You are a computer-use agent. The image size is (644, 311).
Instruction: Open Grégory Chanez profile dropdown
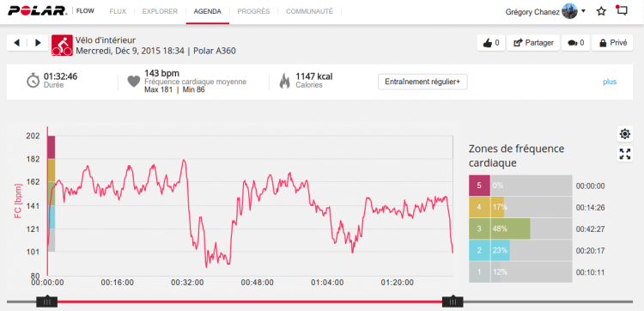click(545, 11)
